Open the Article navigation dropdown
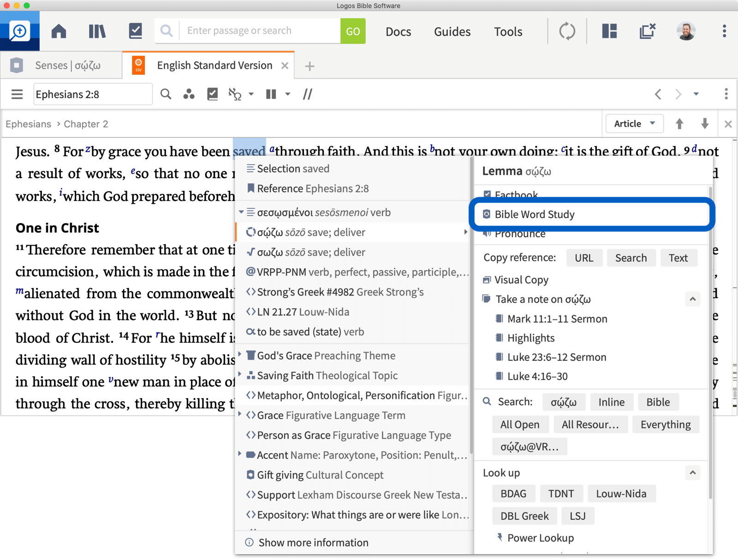This screenshot has height=560, width=738. click(634, 124)
